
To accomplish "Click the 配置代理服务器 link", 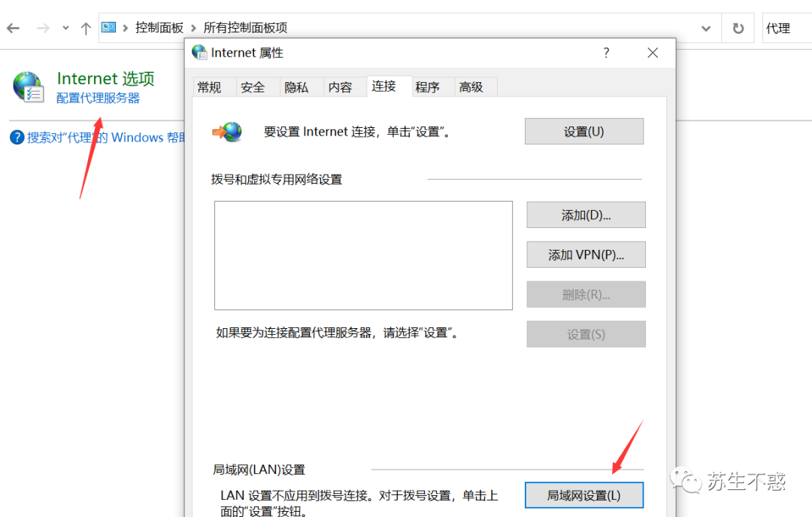I will coord(98,98).
